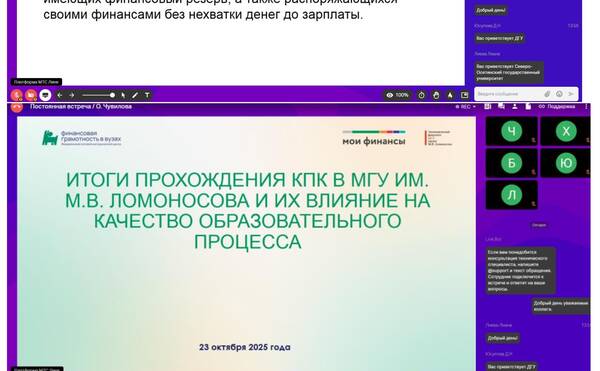Select the pointer cursor tool

click(x=123, y=95)
